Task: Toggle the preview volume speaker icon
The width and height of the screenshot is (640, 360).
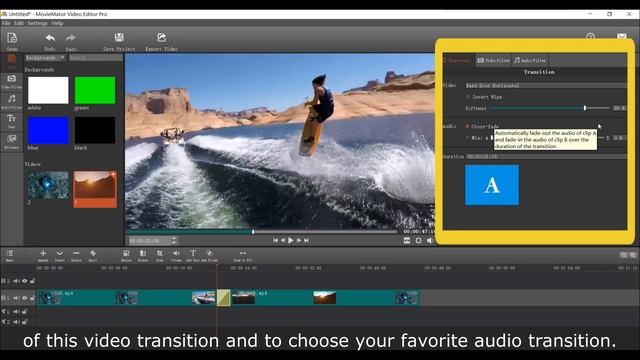Action: point(430,240)
